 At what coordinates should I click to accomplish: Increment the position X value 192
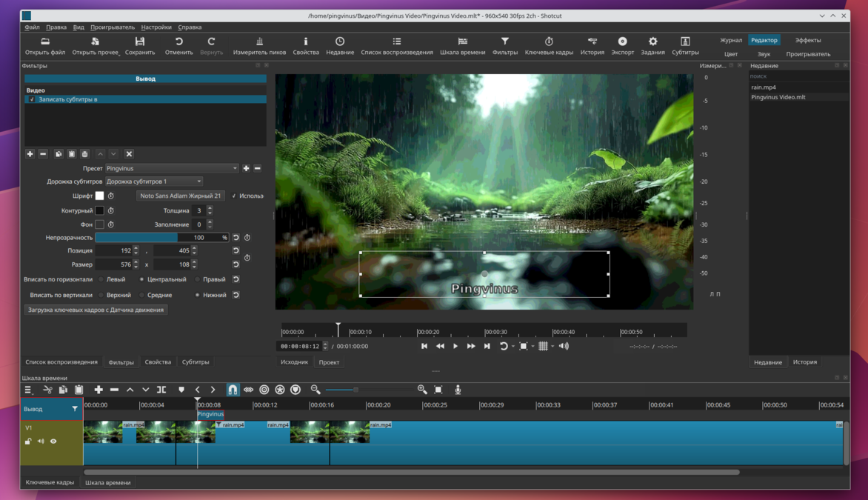(x=136, y=248)
